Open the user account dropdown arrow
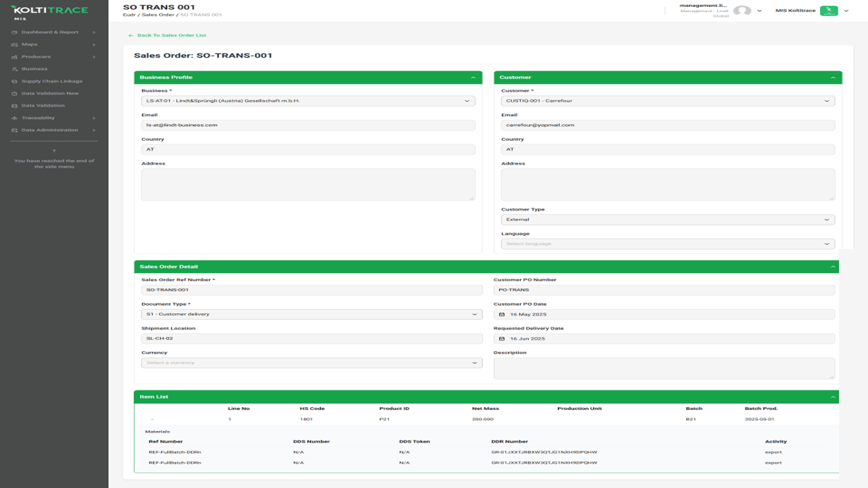The width and height of the screenshot is (868, 488). [759, 11]
